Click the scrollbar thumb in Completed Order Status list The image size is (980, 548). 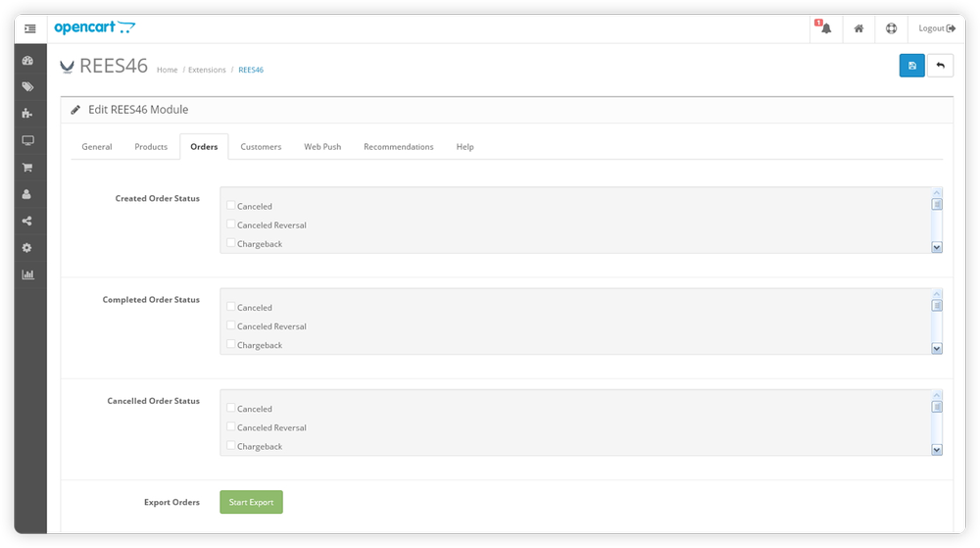(936, 306)
